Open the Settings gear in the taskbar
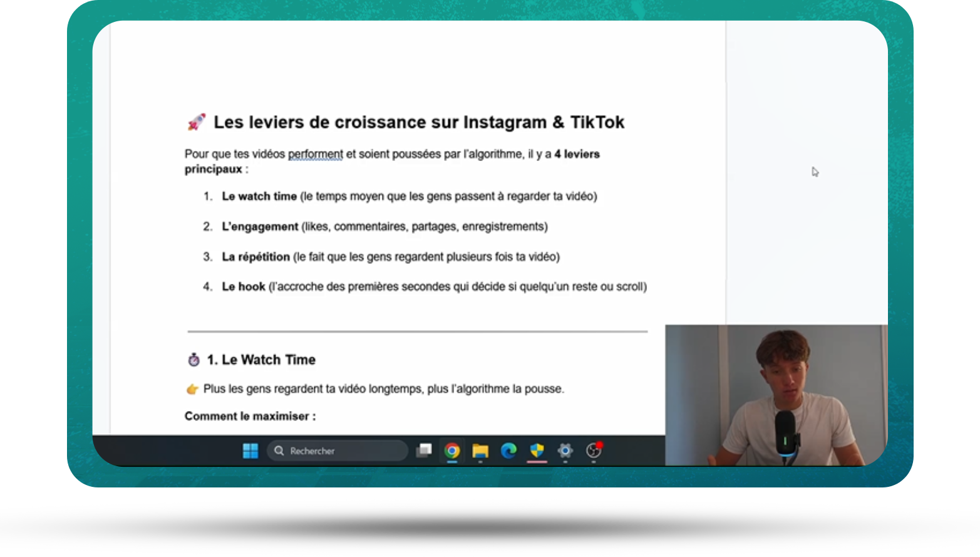 click(x=565, y=450)
